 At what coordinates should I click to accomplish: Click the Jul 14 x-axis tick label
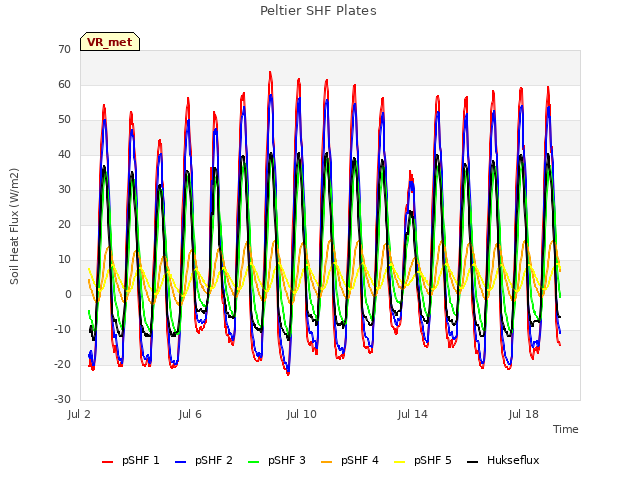point(413,414)
